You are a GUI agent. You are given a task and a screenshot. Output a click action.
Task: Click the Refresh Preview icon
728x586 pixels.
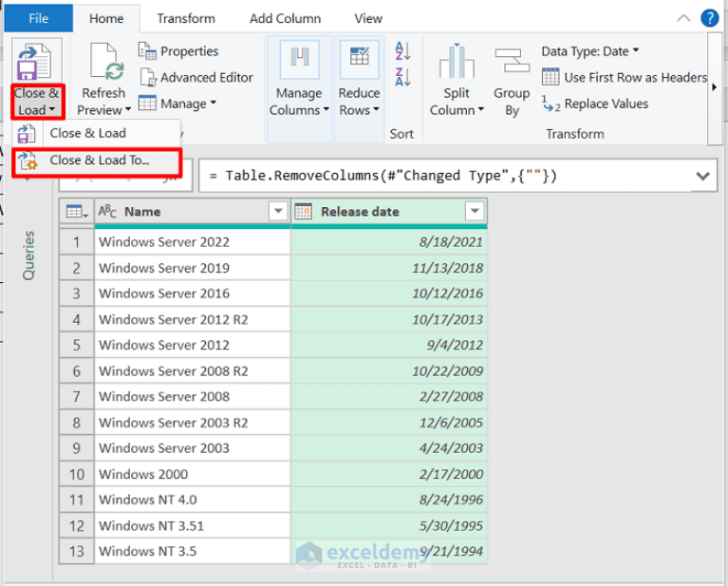(107, 62)
